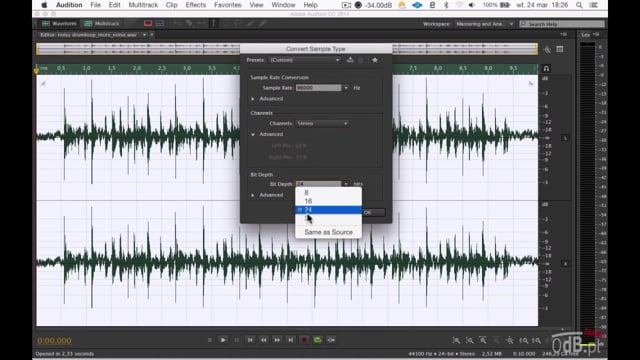Viewport: 640px width, 360px height.
Task: Open the Levels panel tab
Action: pyautogui.click(x=586, y=35)
